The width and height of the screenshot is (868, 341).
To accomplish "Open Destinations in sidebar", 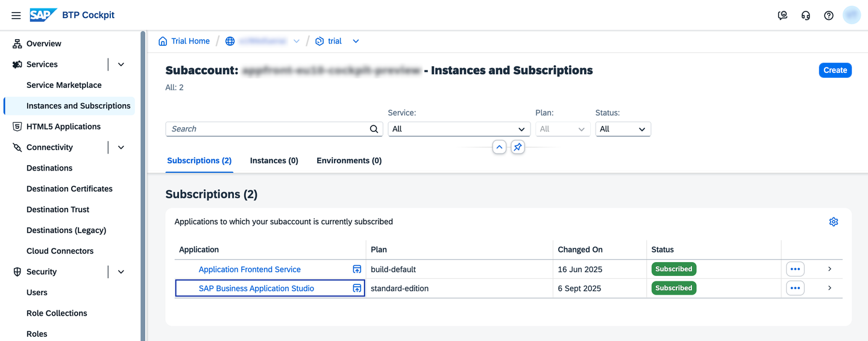I will coord(49,168).
